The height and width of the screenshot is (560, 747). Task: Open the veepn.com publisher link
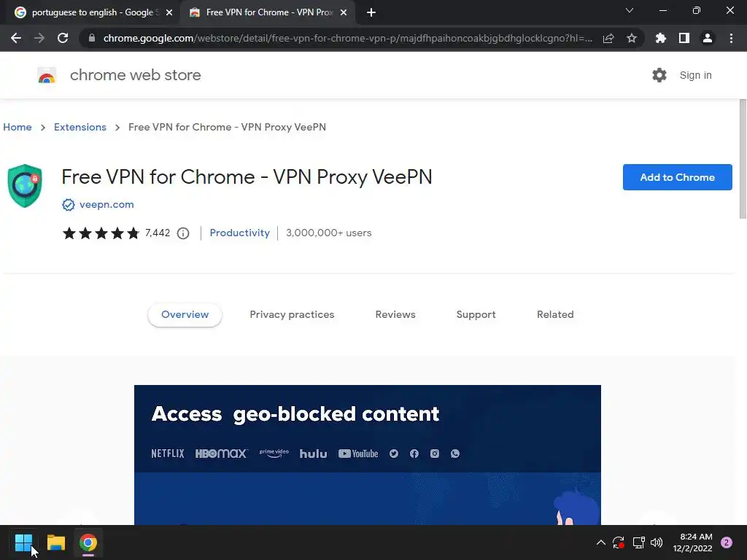tap(107, 205)
